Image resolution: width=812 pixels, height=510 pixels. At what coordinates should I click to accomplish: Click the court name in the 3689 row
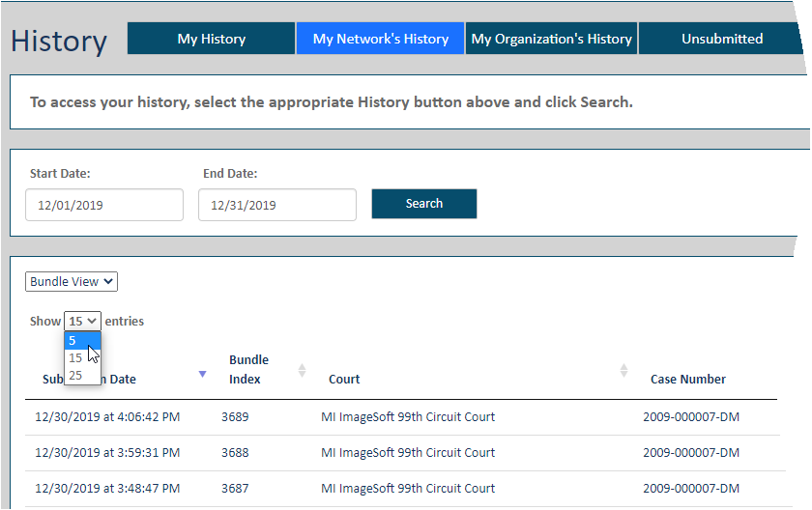408,417
